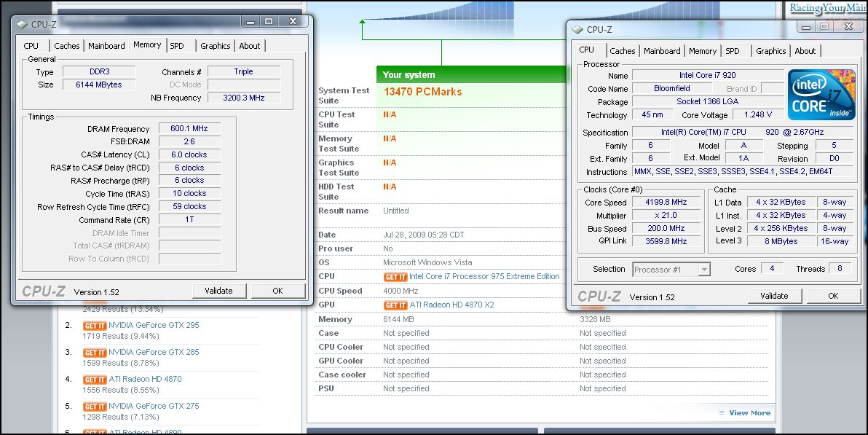Click the Cores count 4 field

pos(772,269)
